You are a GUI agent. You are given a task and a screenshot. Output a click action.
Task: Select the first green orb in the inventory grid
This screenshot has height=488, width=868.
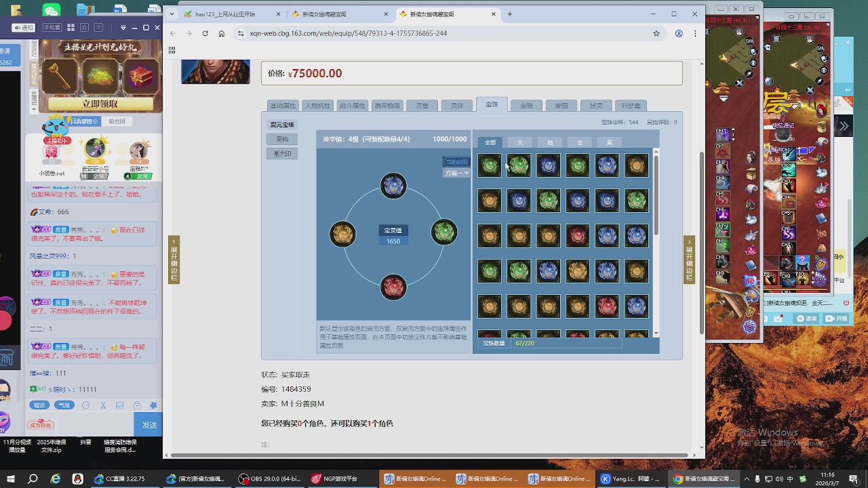pos(490,165)
